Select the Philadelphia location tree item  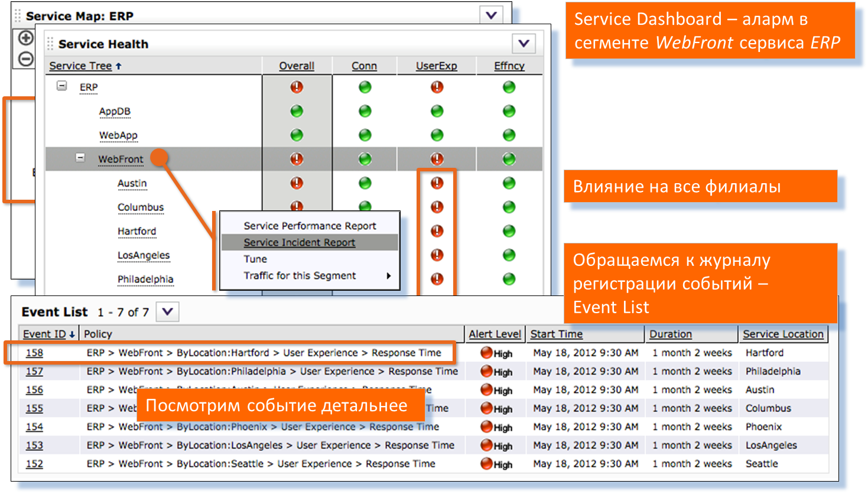[x=145, y=279]
